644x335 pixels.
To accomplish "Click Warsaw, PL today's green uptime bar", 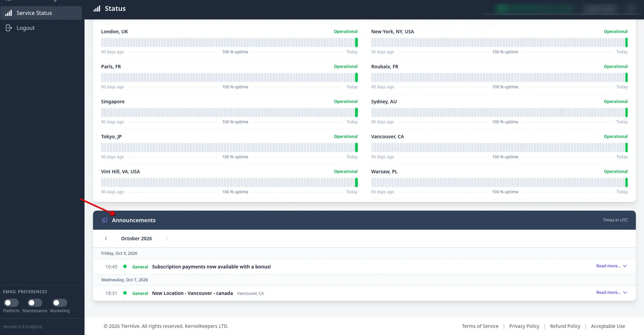I will click(x=626, y=182).
